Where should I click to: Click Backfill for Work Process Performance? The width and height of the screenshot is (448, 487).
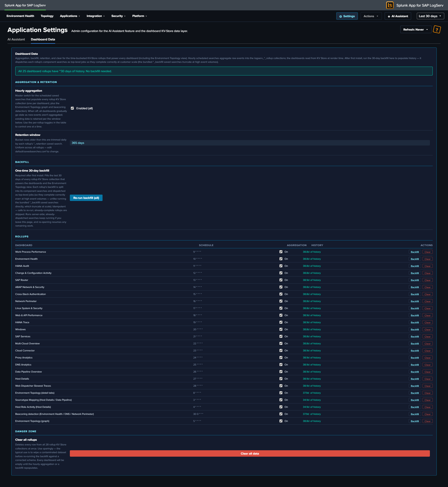point(415,252)
